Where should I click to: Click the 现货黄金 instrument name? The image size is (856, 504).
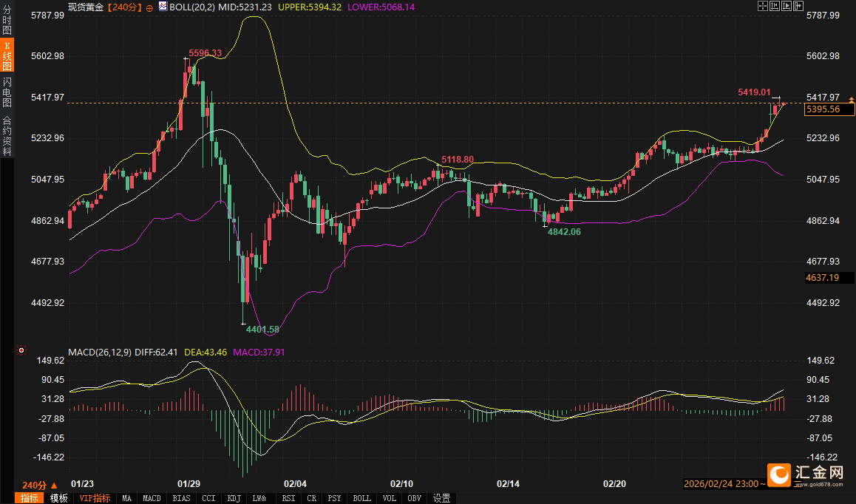(x=86, y=7)
